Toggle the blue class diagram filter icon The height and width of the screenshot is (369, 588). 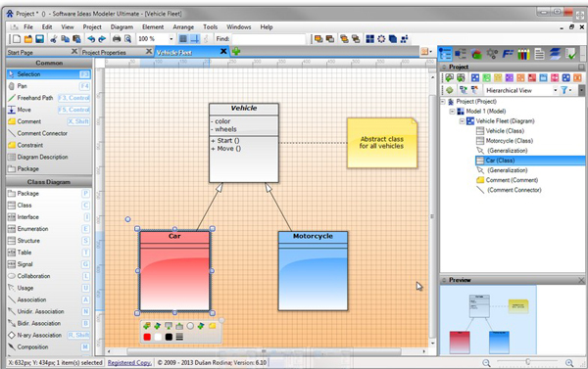pyautogui.click(x=475, y=77)
